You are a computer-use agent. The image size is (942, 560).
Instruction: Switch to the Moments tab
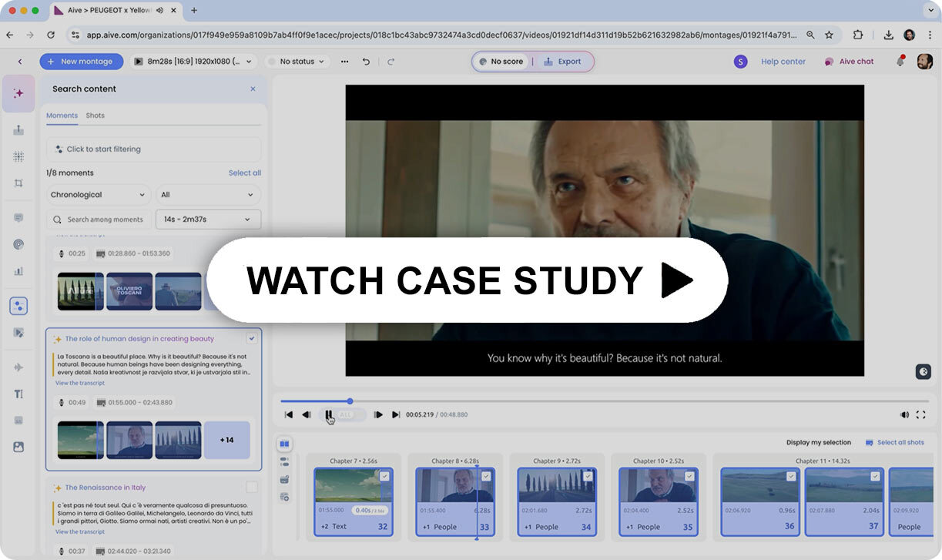coord(62,116)
